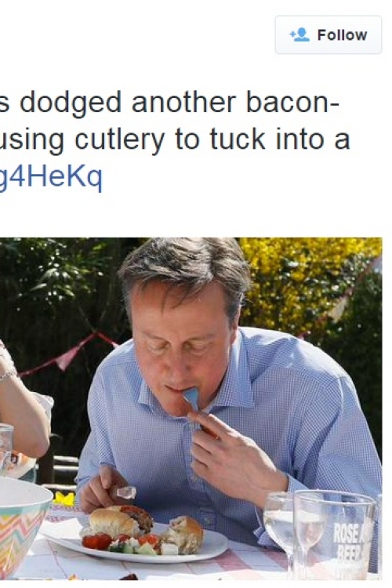392x588 pixels.
Task: Click the line "using cutlery to tuck into a"
Action: (x=175, y=139)
